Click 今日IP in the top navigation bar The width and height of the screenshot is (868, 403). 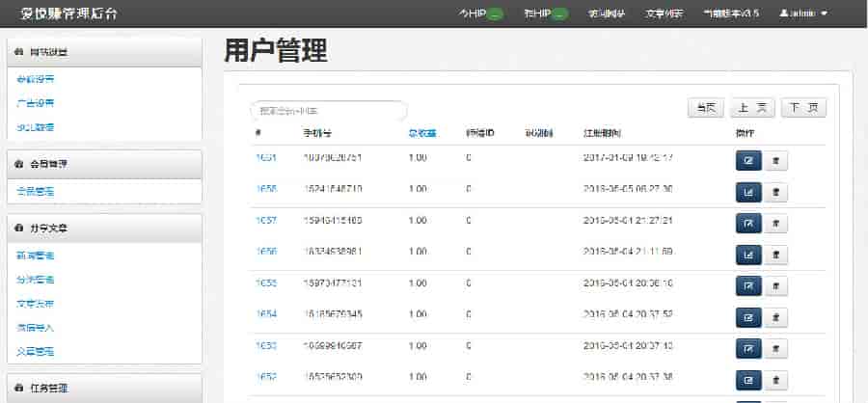[479, 13]
